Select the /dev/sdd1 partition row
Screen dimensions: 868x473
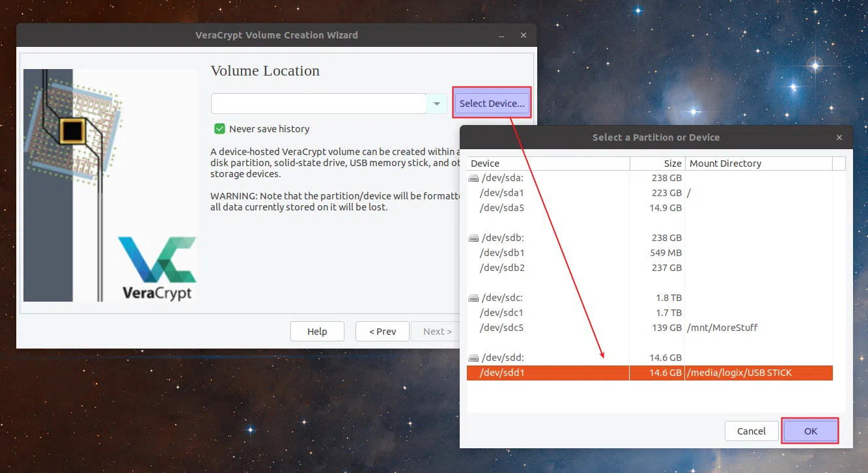click(x=650, y=373)
